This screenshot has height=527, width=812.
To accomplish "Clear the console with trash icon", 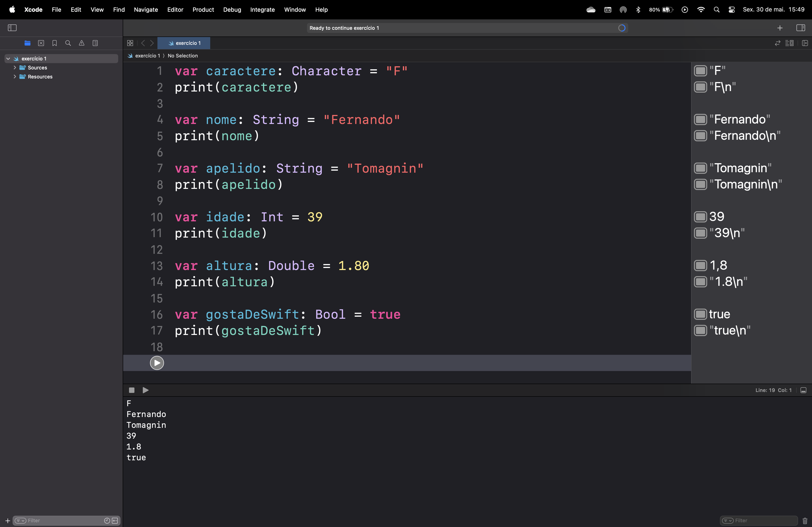I will pyautogui.click(x=805, y=521).
